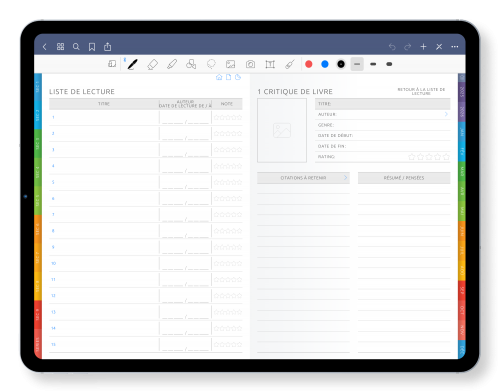Open the SEC 1 side tab
500x392 pixels.
(38, 87)
